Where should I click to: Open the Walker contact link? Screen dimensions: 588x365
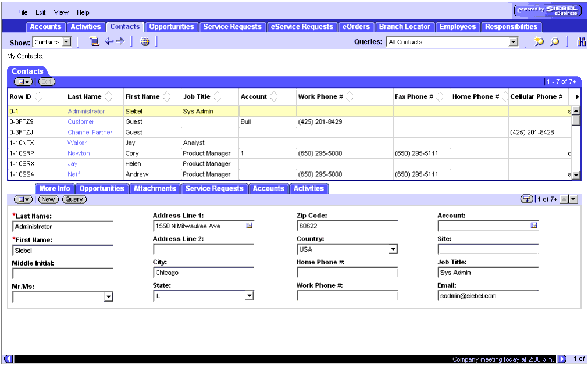[77, 143]
